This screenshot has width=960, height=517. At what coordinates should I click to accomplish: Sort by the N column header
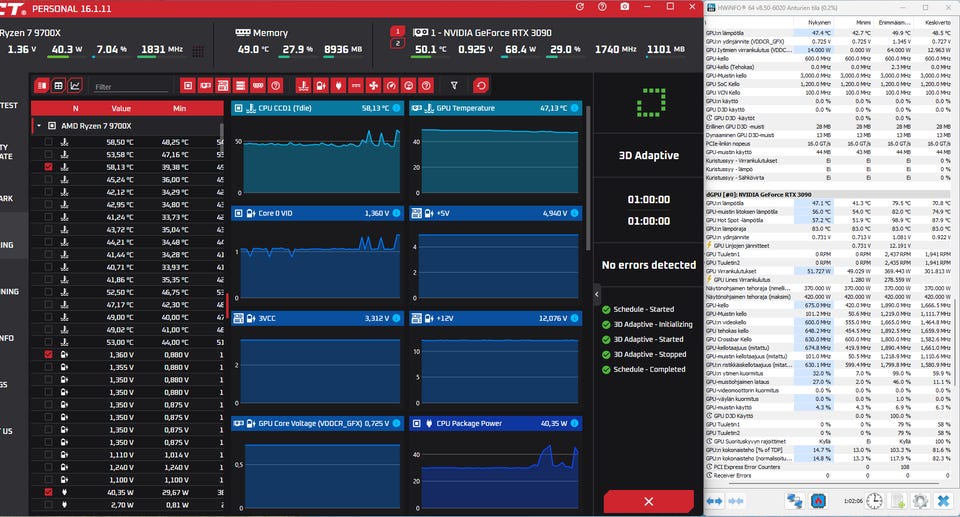[x=75, y=108]
